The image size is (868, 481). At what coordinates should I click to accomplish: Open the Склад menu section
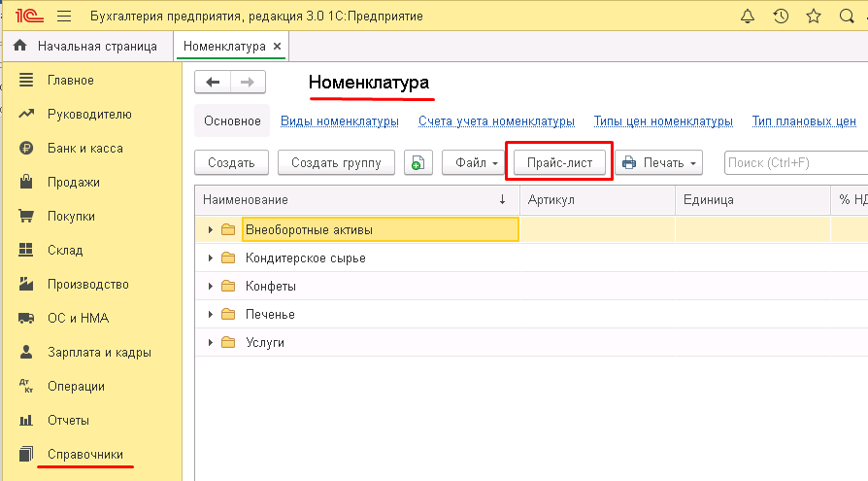(65, 251)
